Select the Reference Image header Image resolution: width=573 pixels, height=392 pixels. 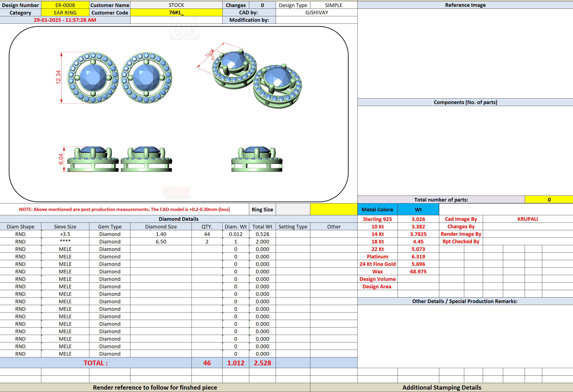465,5
